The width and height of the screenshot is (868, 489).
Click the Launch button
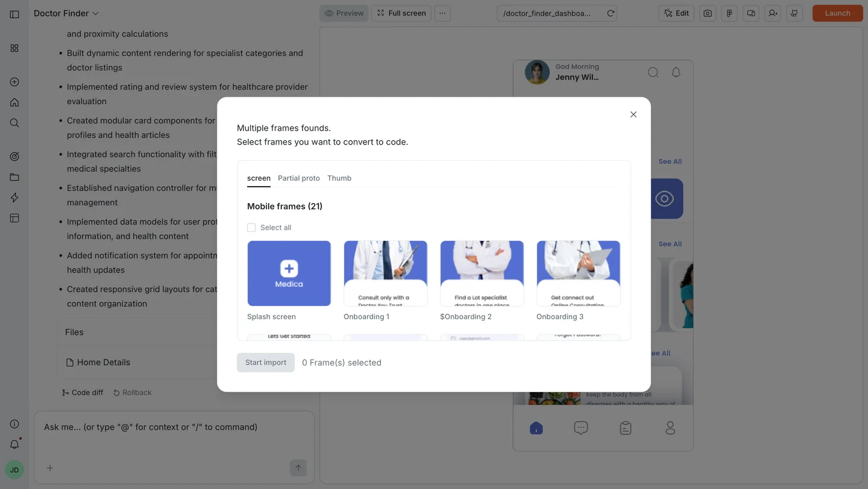click(x=837, y=13)
